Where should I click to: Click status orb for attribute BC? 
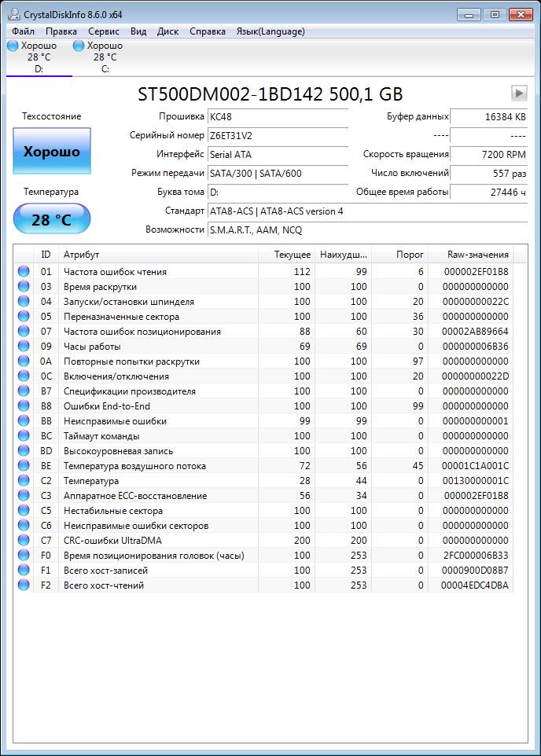(23, 436)
